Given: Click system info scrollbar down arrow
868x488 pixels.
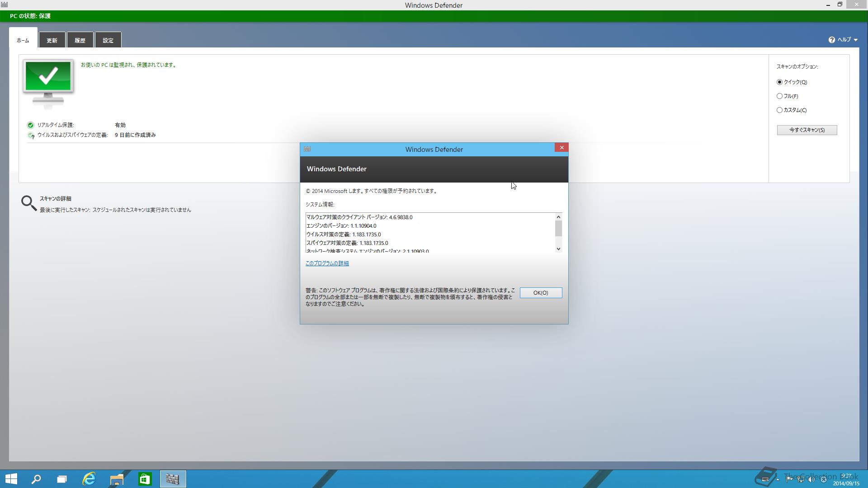Looking at the screenshot, I should pyautogui.click(x=558, y=249).
